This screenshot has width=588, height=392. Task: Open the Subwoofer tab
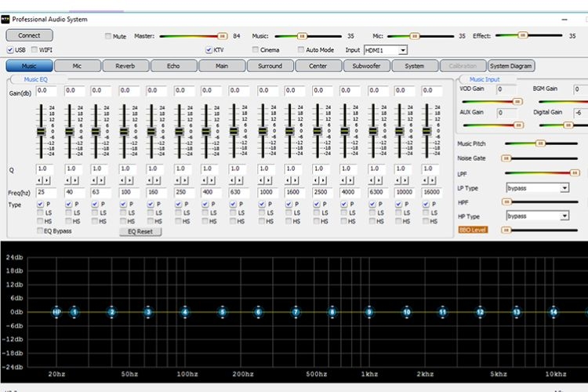[x=366, y=66]
